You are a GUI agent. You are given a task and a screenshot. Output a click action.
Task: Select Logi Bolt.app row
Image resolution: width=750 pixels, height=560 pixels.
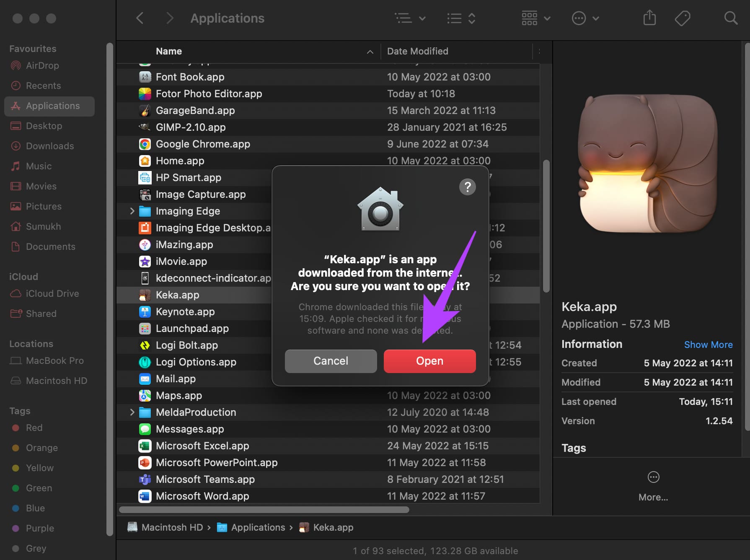click(194, 345)
